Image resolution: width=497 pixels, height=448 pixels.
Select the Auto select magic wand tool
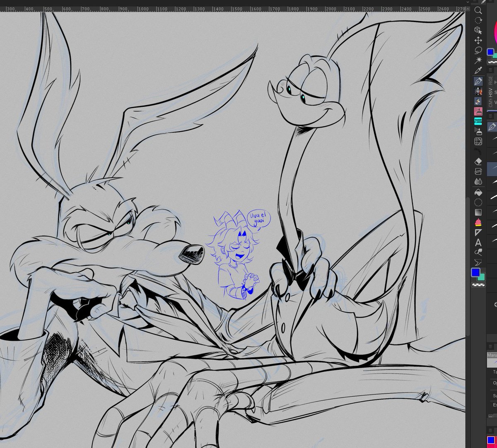[x=478, y=60]
